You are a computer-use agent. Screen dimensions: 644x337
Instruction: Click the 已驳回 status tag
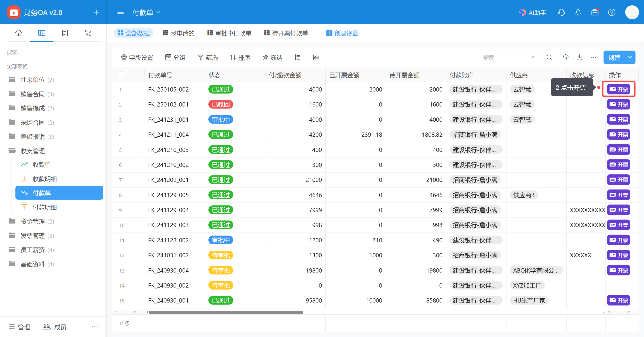coord(221,104)
